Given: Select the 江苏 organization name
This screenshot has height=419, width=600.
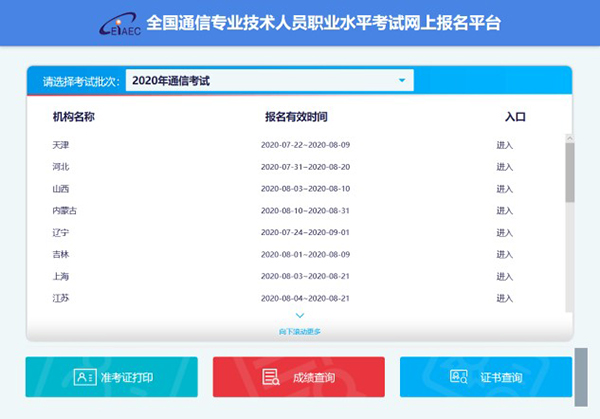Looking at the screenshot, I should click(x=61, y=298).
